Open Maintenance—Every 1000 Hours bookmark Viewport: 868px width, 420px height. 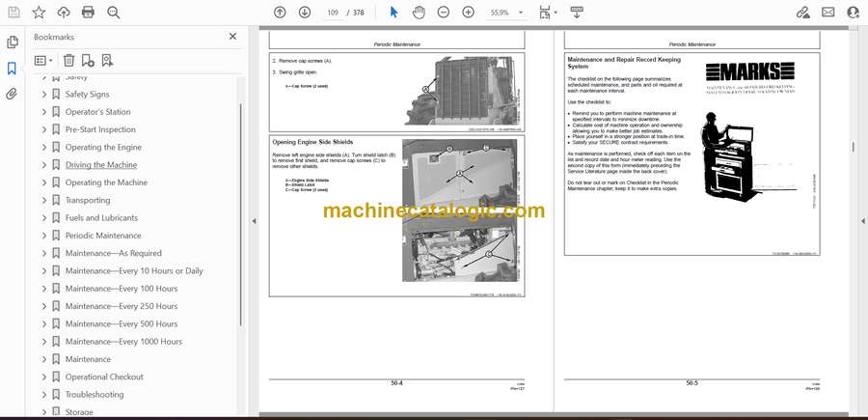[123, 342]
